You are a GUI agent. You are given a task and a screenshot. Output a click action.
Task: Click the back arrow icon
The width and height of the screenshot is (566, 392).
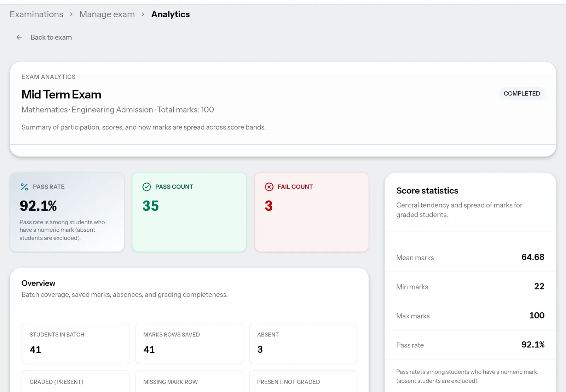(x=19, y=37)
